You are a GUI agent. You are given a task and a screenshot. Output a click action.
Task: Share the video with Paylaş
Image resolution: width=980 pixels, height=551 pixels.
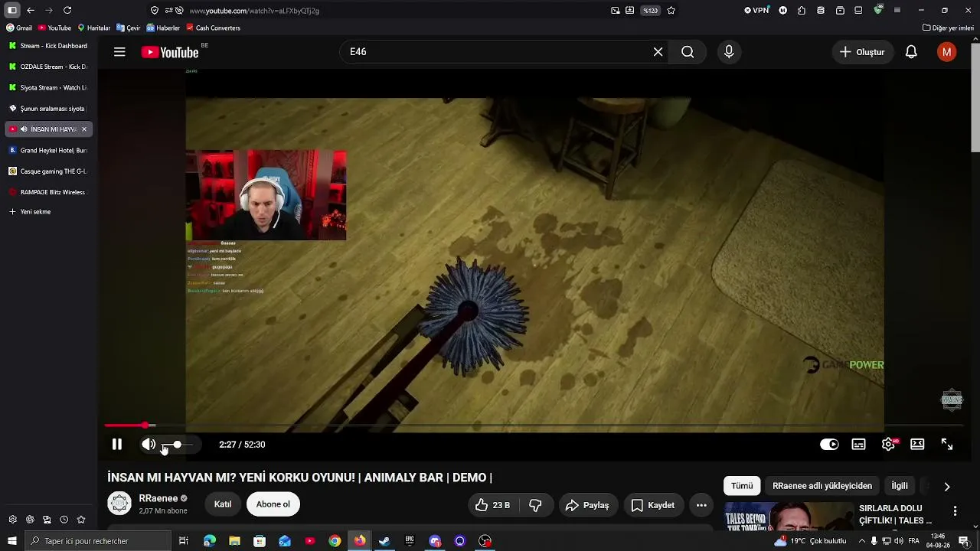(x=588, y=505)
